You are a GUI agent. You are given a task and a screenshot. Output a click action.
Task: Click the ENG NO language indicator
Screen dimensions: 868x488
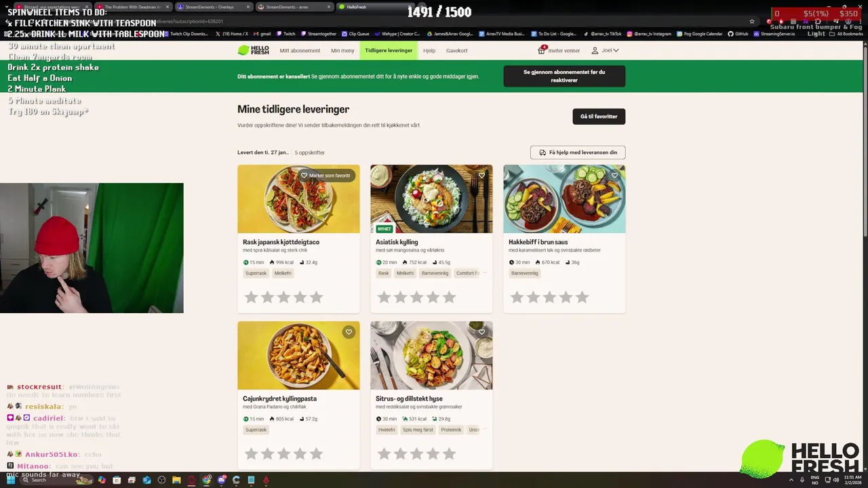pyautogui.click(x=815, y=480)
